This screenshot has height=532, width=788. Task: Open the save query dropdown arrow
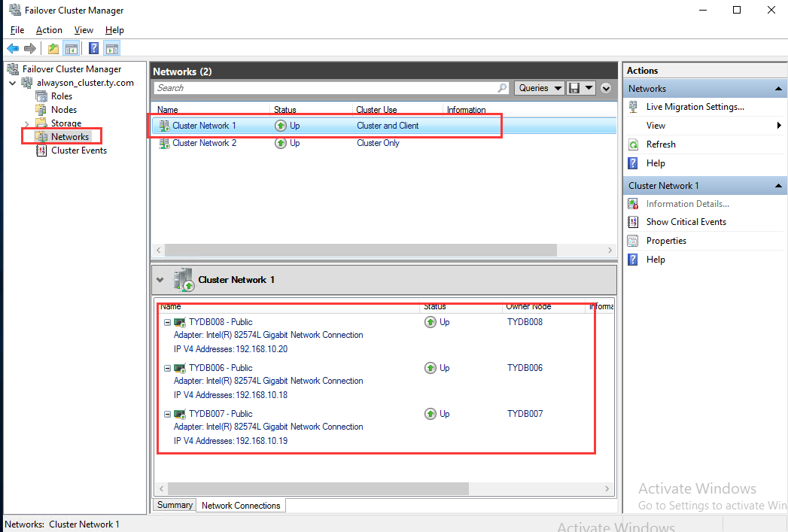[x=589, y=88]
